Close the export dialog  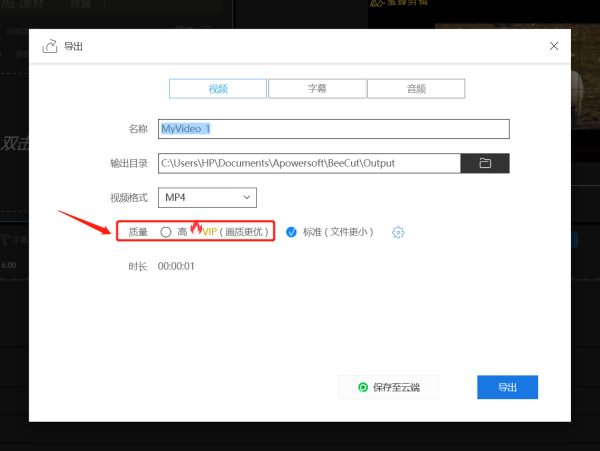(554, 46)
